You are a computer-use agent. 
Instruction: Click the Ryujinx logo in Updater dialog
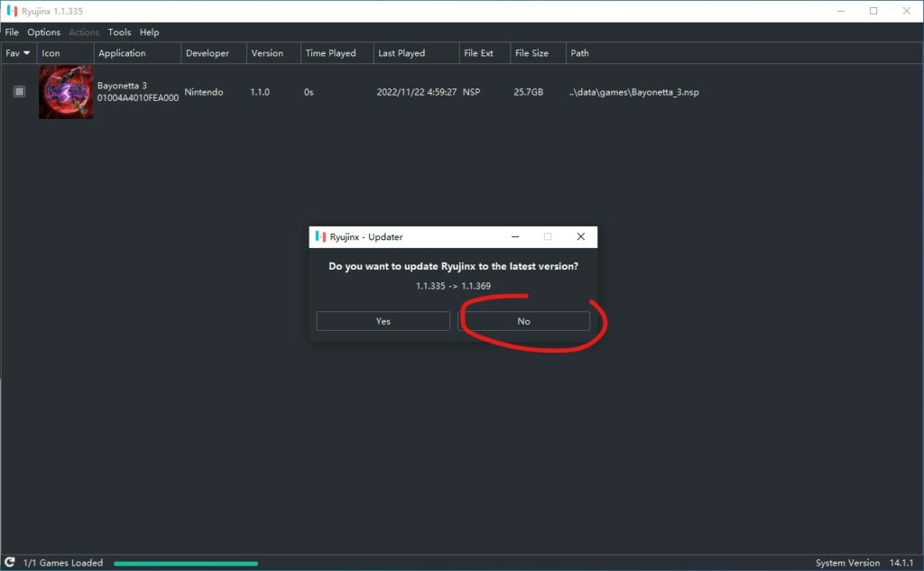[x=320, y=236]
